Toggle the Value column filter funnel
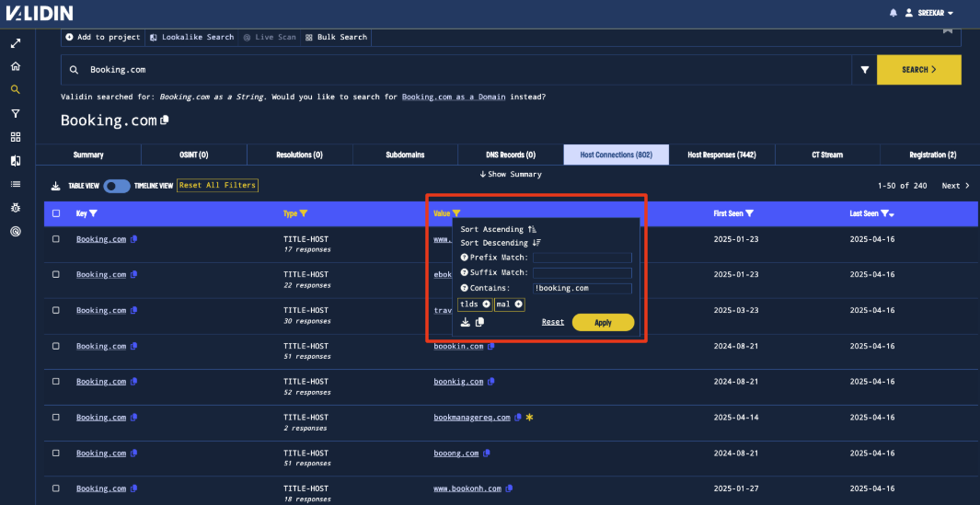Image resolution: width=980 pixels, height=505 pixels. (x=456, y=213)
